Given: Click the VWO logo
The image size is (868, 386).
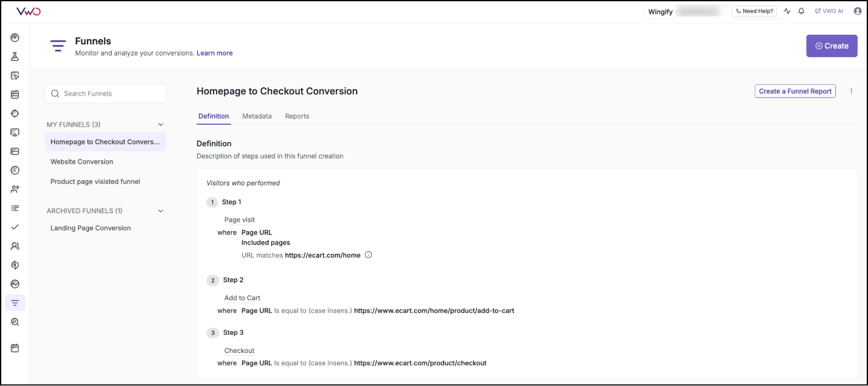Looking at the screenshot, I should pos(28,11).
